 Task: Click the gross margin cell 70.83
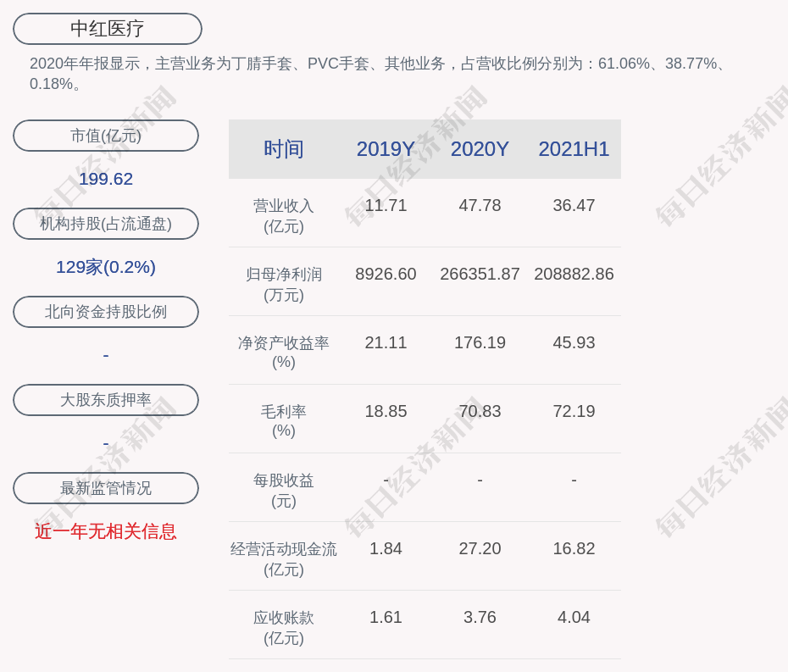coord(480,412)
